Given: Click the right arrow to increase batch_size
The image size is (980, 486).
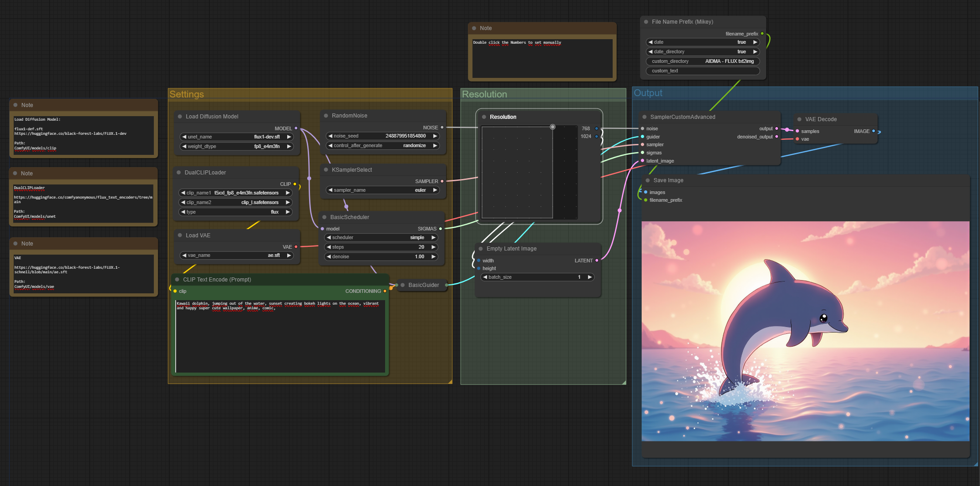Looking at the screenshot, I should (589, 277).
